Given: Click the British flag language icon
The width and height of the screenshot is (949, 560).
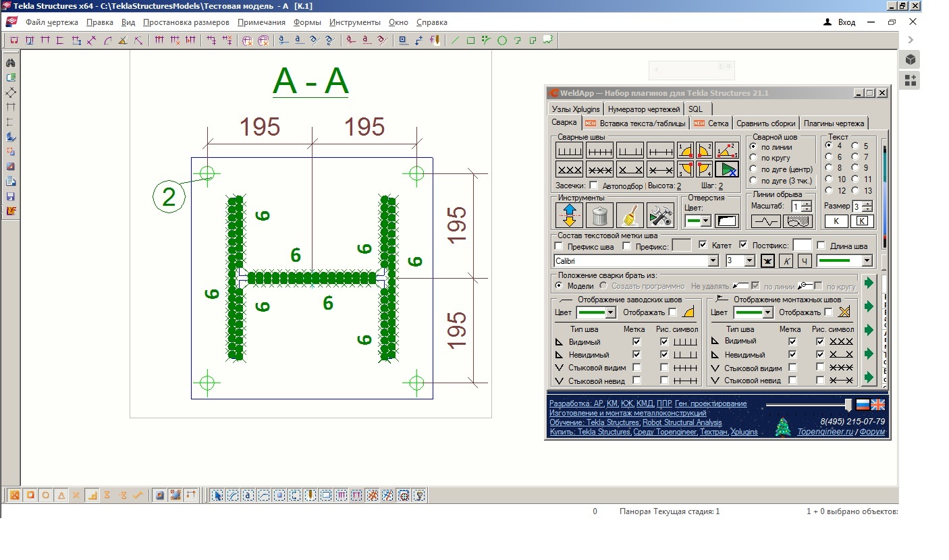Looking at the screenshot, I should click(x=877, y=404).
